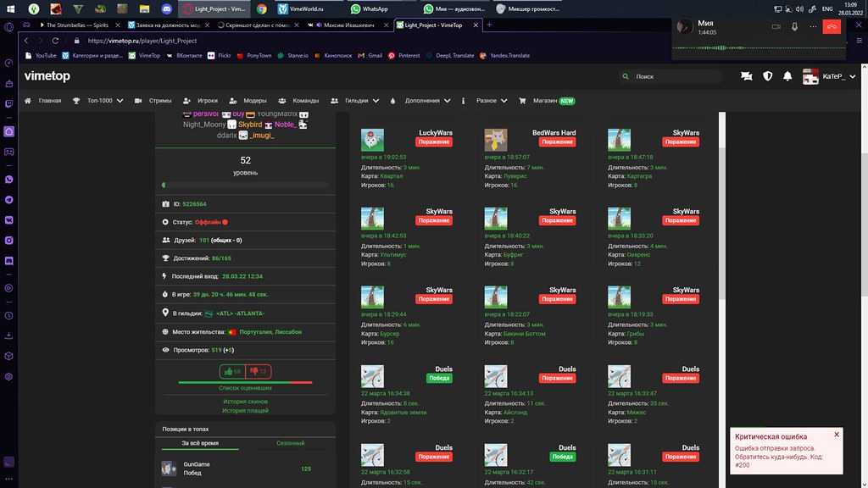Expand the Гильдии dropdown menu
Image resolution: width=868 pixels, height=488 pixels.
pyautogui.click(x=363, y=100)
